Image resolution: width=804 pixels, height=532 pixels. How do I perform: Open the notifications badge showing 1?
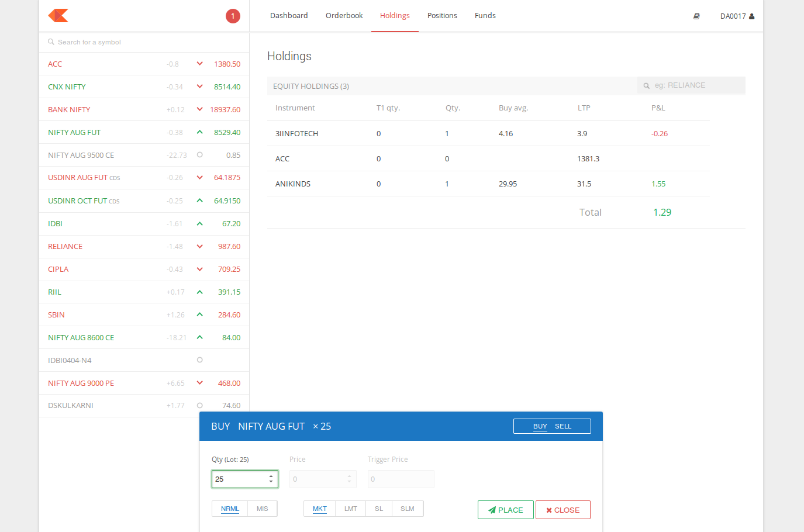233,16
